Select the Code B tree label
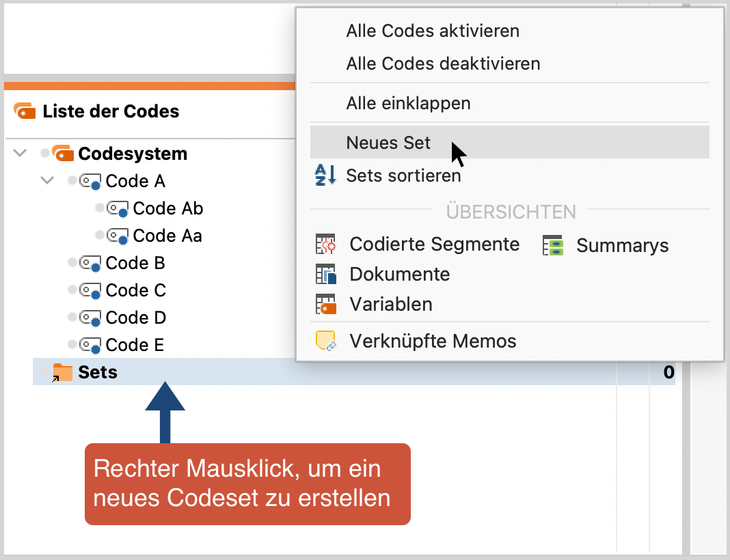The width and height of the screenshot is (730, 560). [135, 263]
